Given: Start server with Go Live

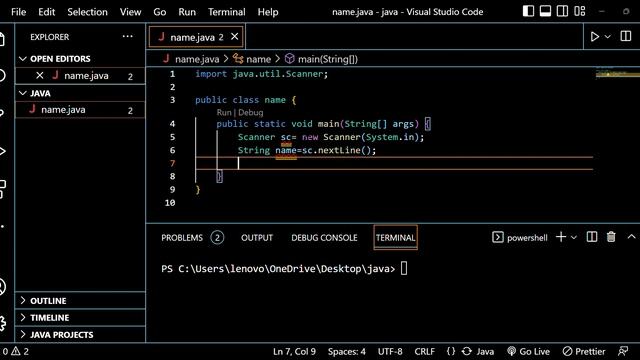Looking at the screenshot, I should click(x=528, y=351).
